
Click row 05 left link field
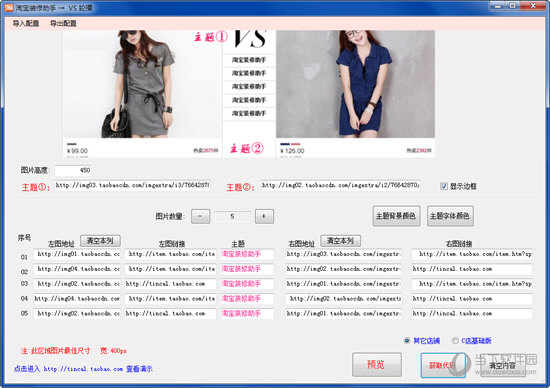pos(170,314)
